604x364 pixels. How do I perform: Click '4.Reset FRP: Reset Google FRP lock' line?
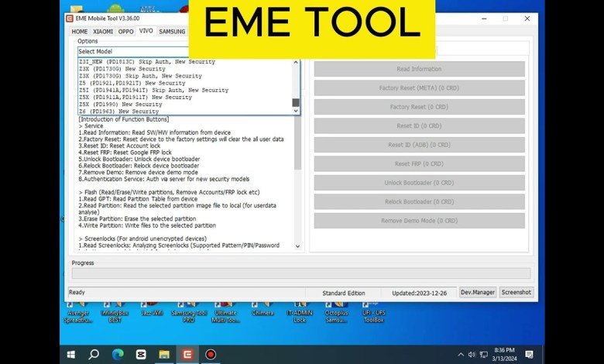(125, 153)
